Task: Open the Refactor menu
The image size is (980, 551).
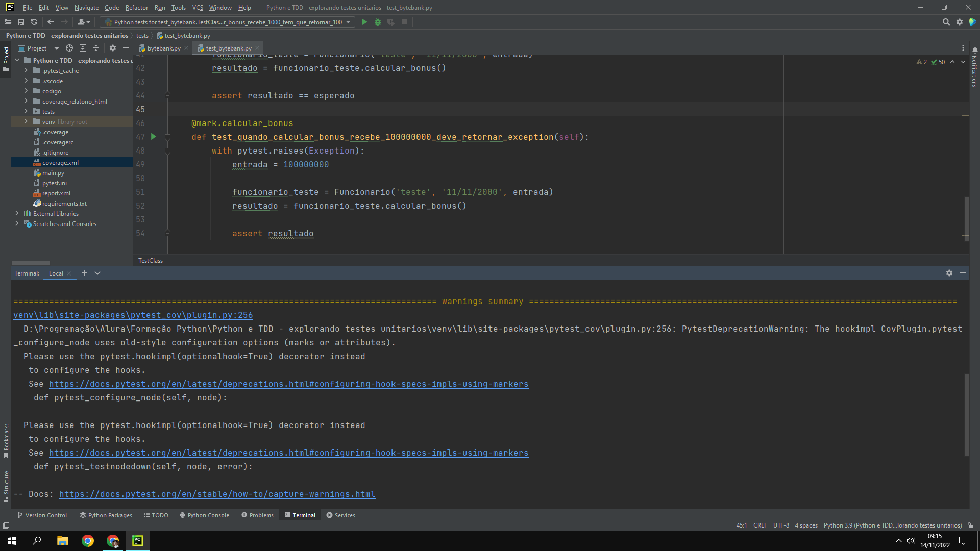Action: [136, 7]
